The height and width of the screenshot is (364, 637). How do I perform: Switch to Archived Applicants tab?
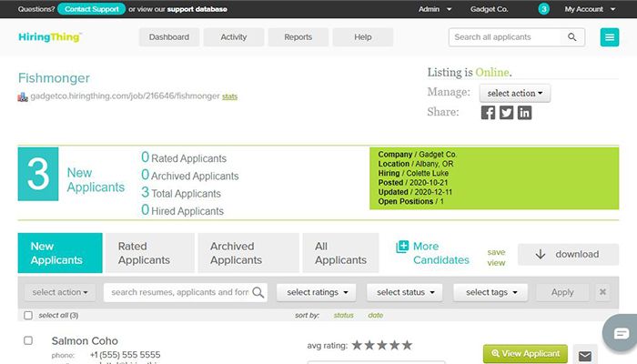[248, 253]
